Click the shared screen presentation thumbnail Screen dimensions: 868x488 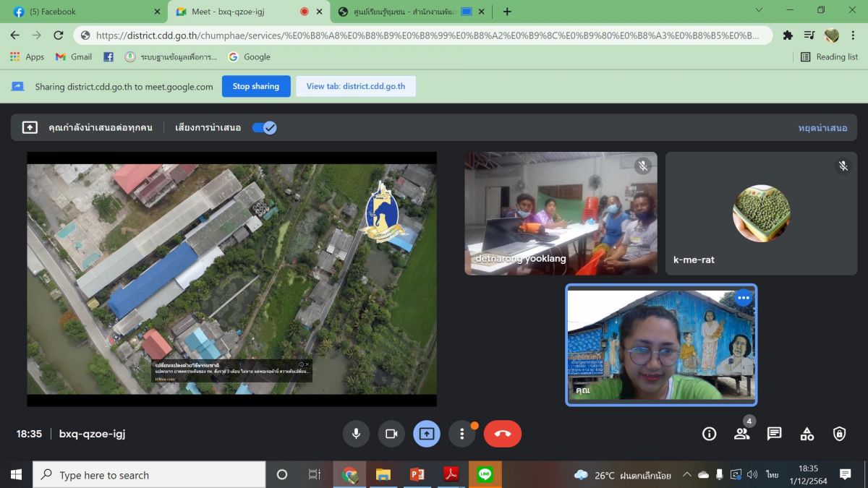click(x=231, y=278)
